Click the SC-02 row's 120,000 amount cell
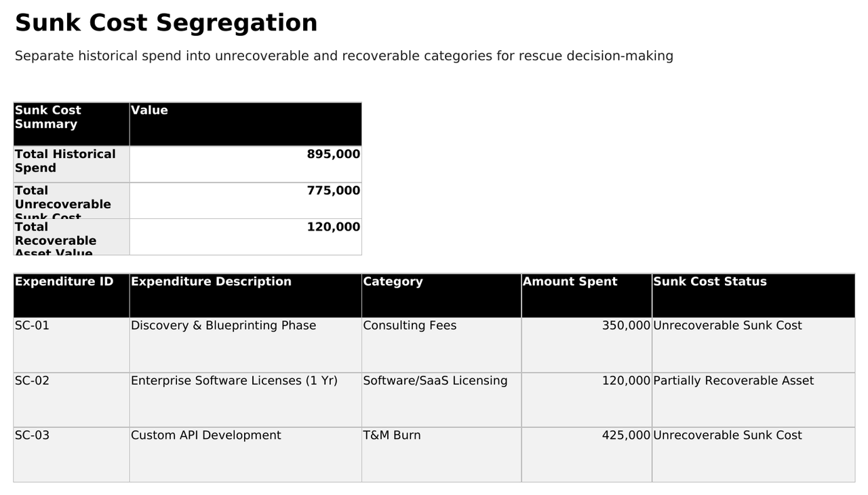 587,400
